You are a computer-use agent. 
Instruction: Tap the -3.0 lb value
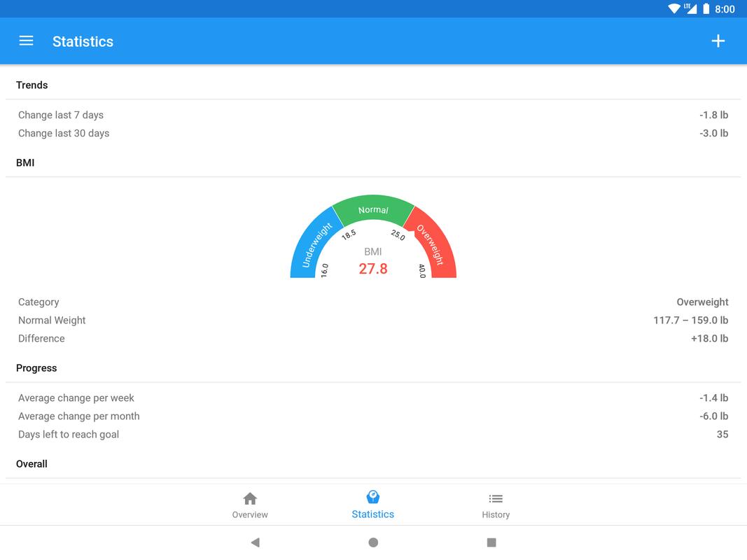click(713, 133)
